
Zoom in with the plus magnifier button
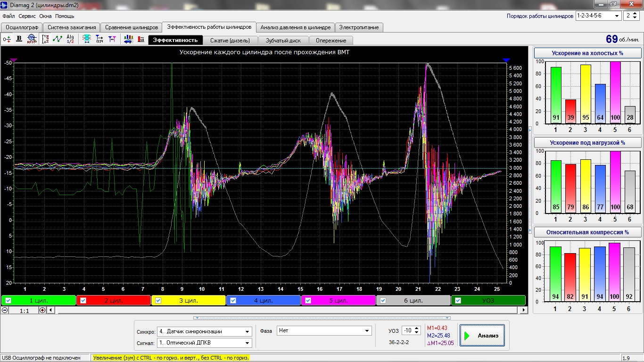point(42,310)
